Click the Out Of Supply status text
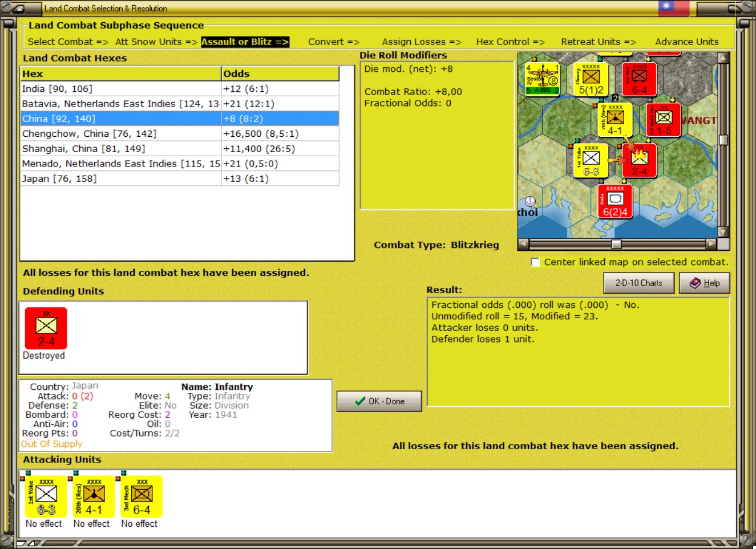The width and height of the screenshot is (756, 549). (52, 444)
